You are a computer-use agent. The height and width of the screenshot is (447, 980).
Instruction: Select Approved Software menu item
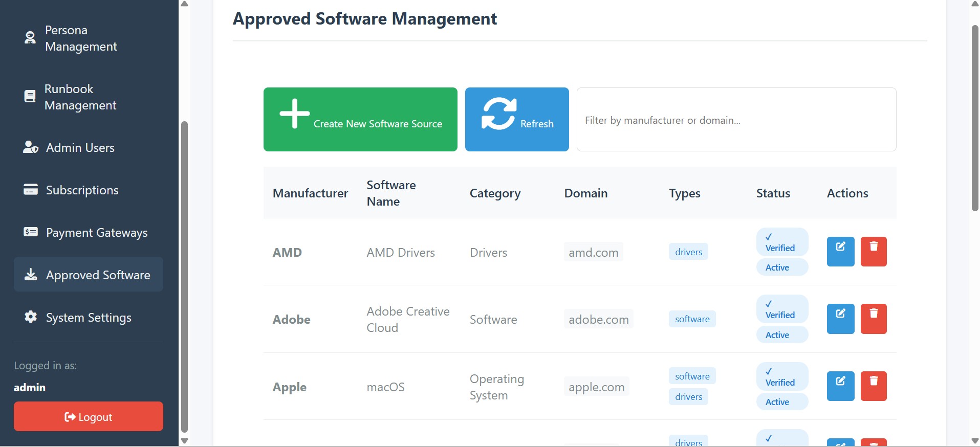[88, 275]
